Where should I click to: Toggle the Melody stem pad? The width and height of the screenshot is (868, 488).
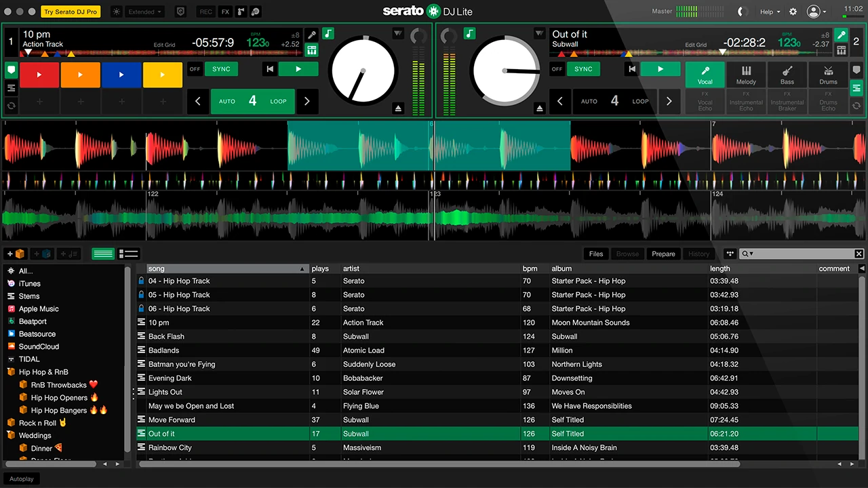(x=746, y=75)
